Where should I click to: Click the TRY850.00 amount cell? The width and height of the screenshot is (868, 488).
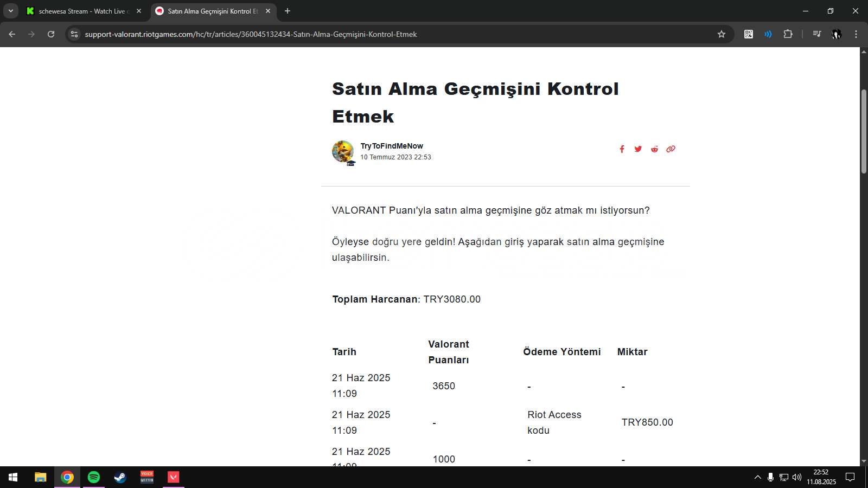pyautogui.click(x=647, y=422)
